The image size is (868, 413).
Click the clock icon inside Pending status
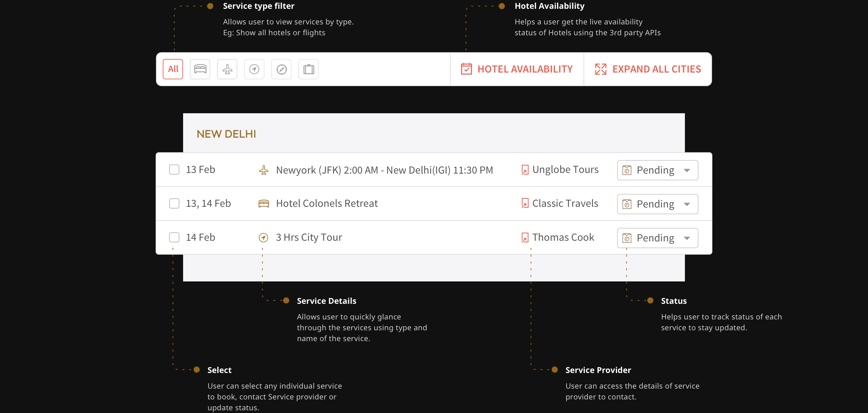tap(627, 170)
